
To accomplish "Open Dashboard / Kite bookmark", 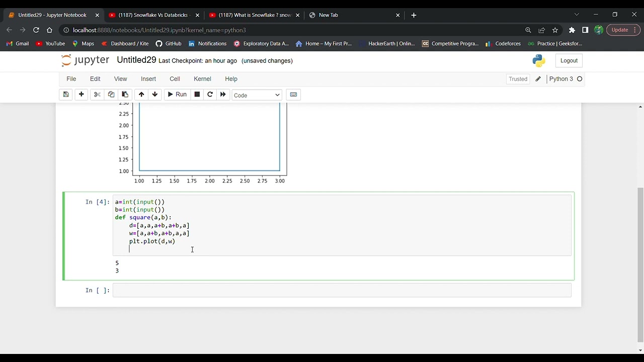I will [x=125, y=44].
